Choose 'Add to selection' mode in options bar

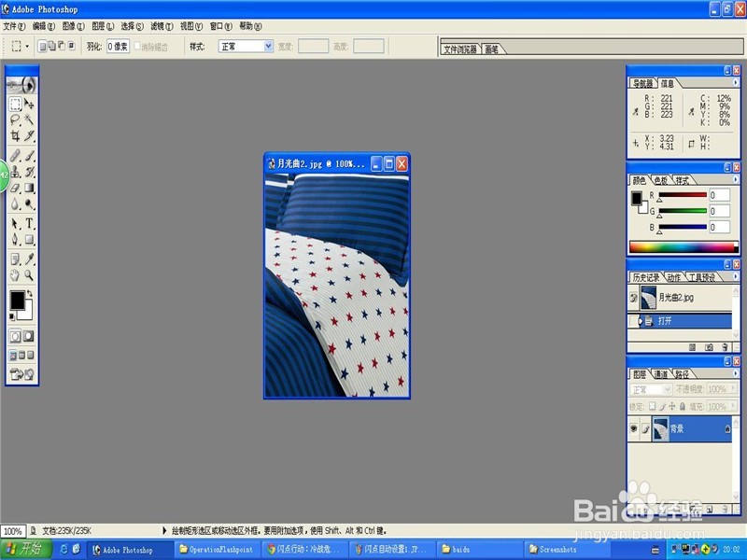pos(51,46)
